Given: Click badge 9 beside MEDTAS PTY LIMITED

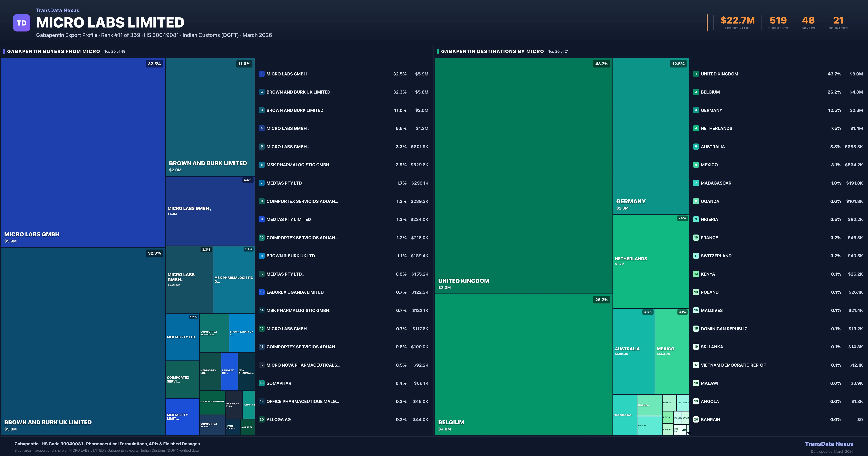Looking at the screenshot, I should [x=261, y=219].
